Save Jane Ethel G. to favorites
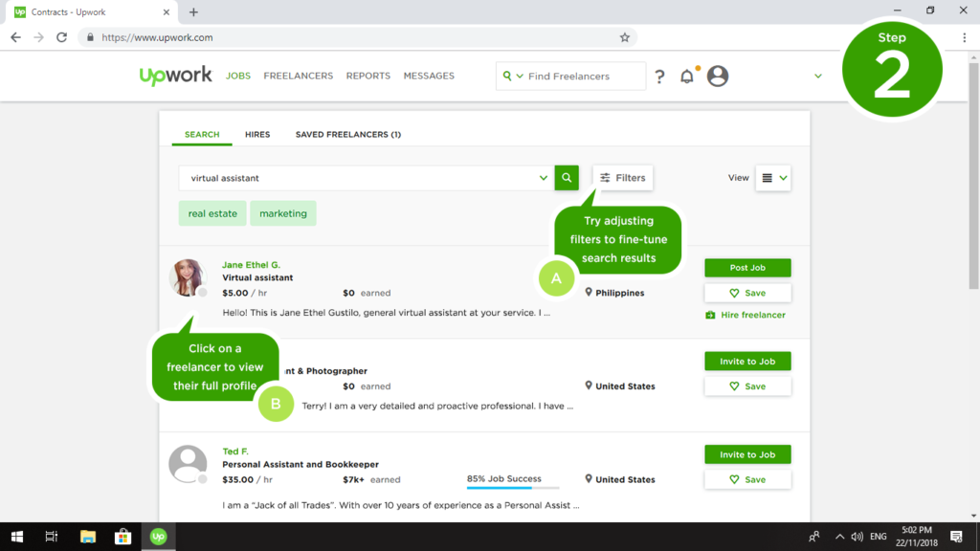980x551 pixels. [747, 293]
